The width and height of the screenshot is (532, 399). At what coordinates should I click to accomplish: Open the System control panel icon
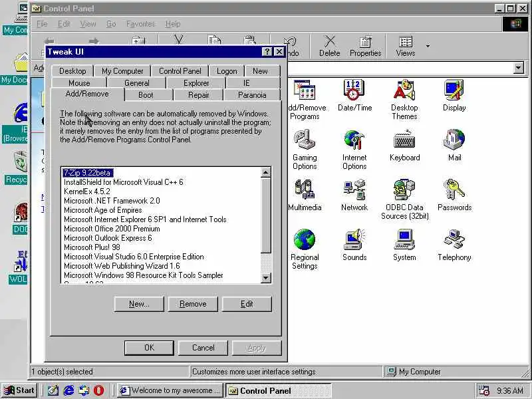click(404, 245)
